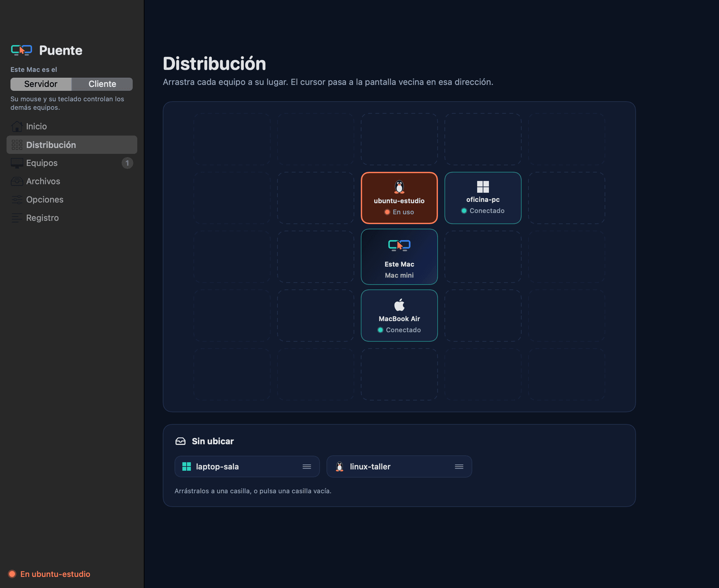Click empty slot directly above ubuntu-estudio

point(399,139)
